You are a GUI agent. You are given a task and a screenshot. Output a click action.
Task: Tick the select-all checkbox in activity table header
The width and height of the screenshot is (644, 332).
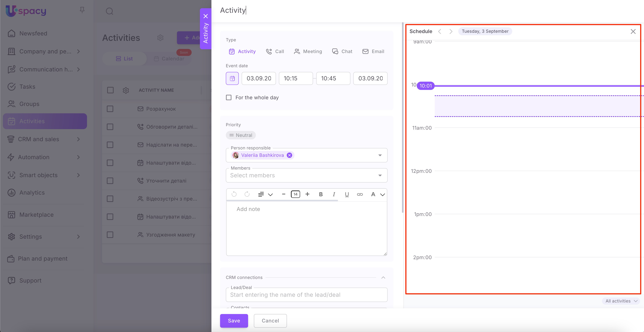coord(110,90)
